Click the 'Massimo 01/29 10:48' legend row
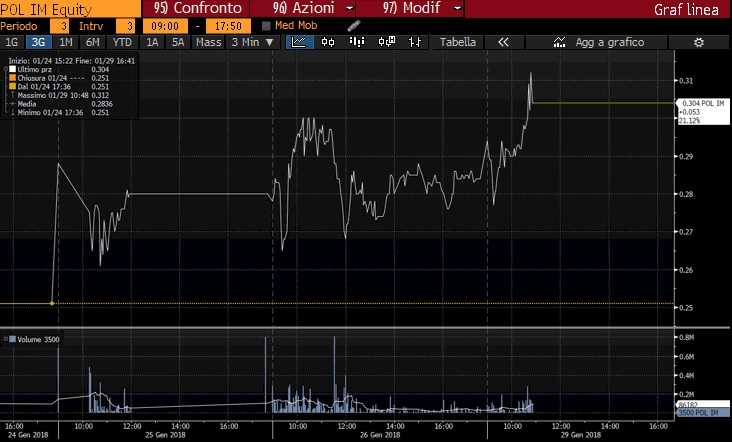732x442 pixels. point(60,95)
